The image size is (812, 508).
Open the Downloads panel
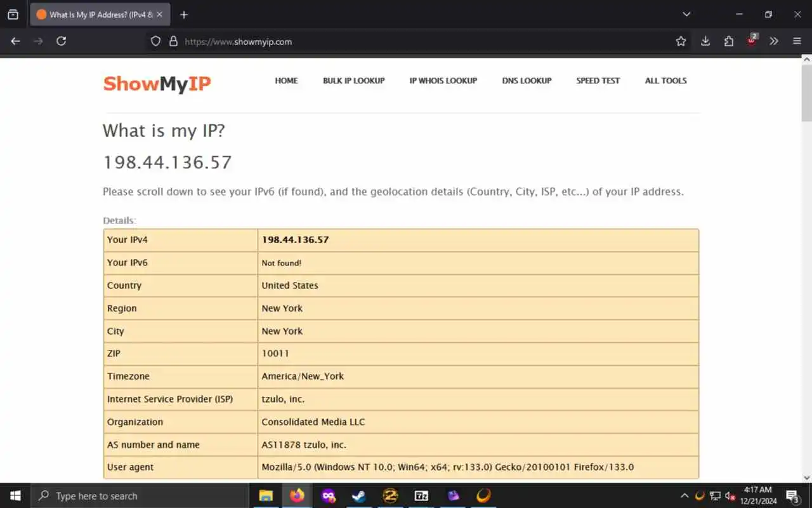[x=705, y=41]
